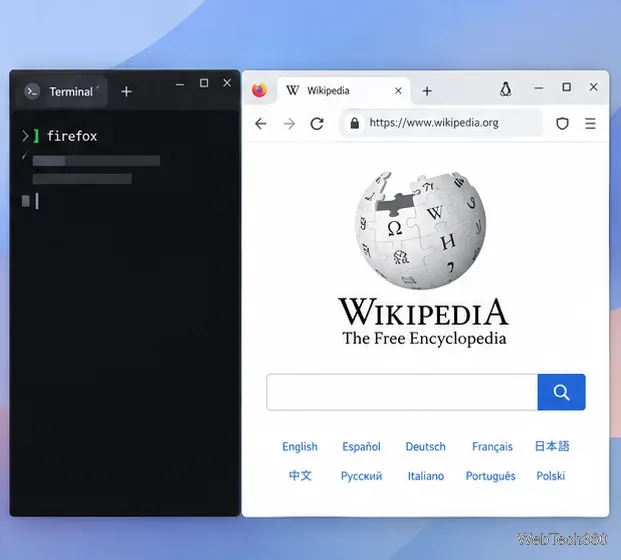This screenshot has height=560, width=621.
Task: Open the Polski Wikipedia link
Action: pos(551,476)
